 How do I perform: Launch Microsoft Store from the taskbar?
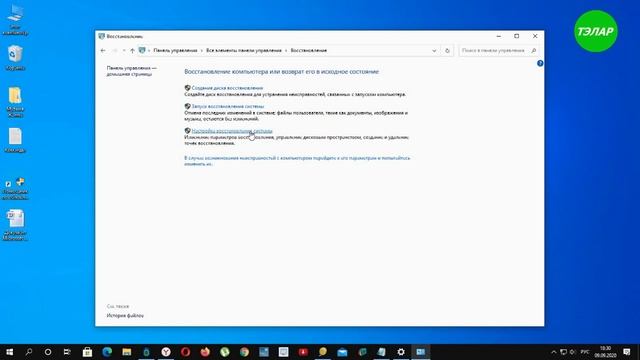tap(87, 352)
